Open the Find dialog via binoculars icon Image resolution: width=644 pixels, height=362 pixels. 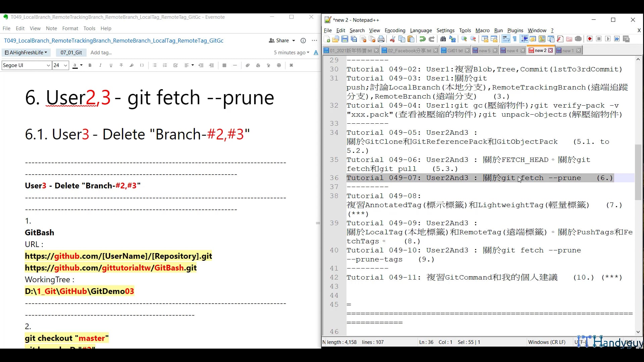[443, 39]
